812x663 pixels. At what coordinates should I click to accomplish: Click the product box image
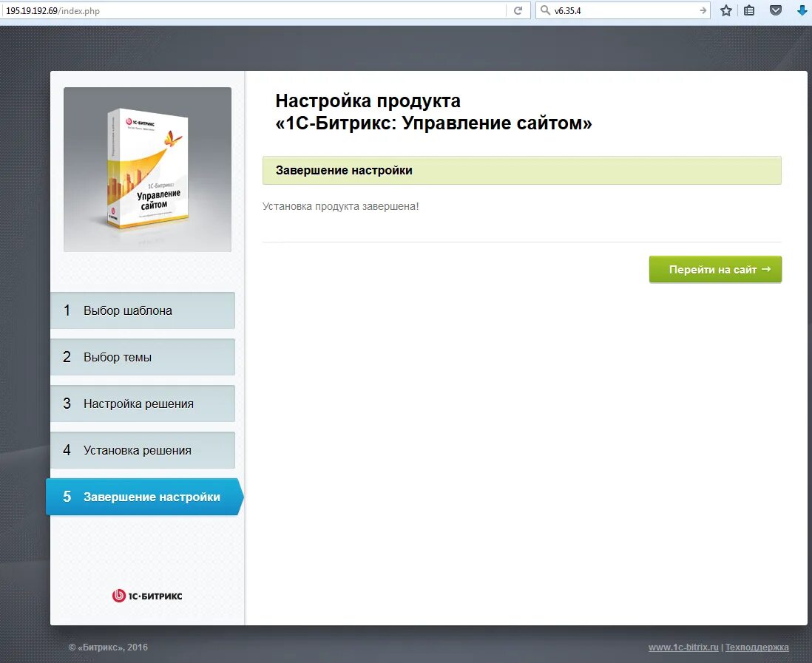[x=148, y=169]
